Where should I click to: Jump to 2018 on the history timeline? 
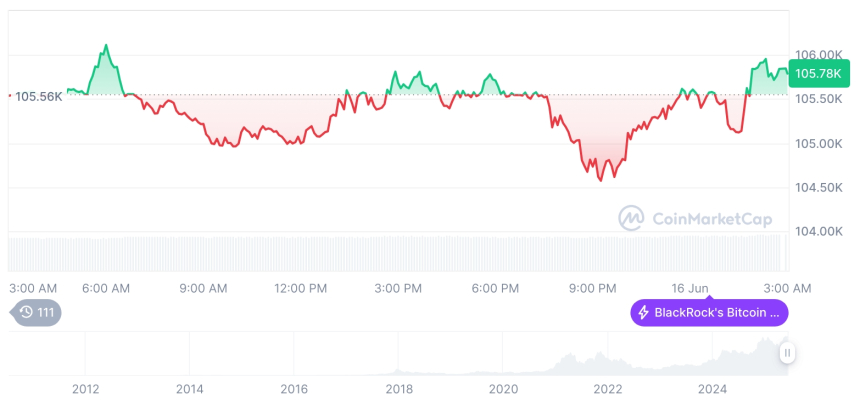[399, 389]
